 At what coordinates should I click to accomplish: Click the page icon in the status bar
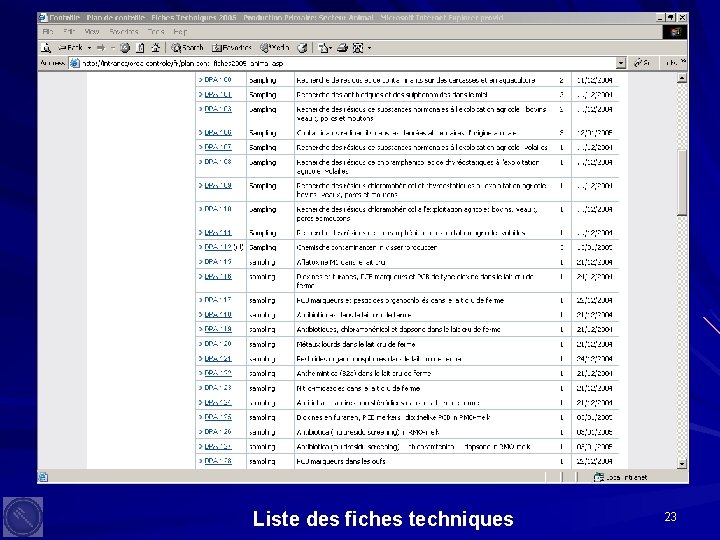43,477
